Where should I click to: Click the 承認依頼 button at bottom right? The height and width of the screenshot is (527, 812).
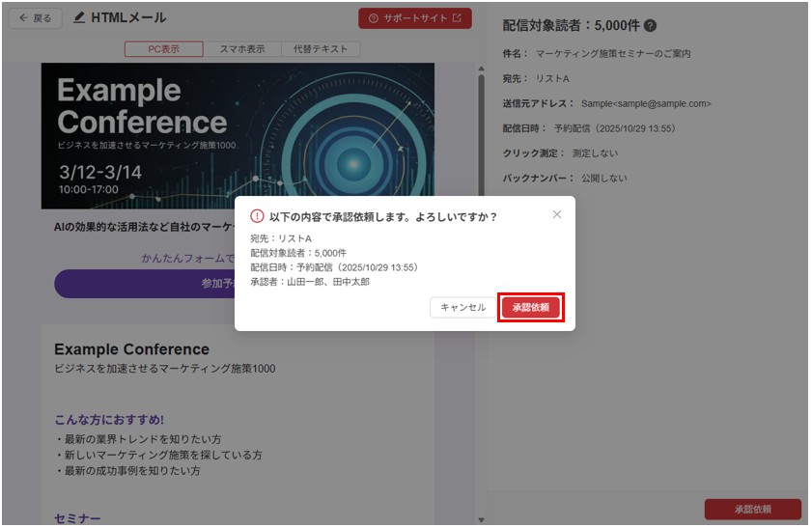coord(752,509)
